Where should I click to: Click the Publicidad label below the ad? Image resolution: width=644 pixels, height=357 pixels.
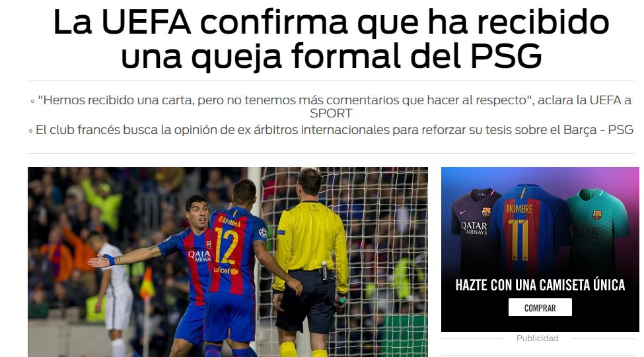tap(537, 338)
